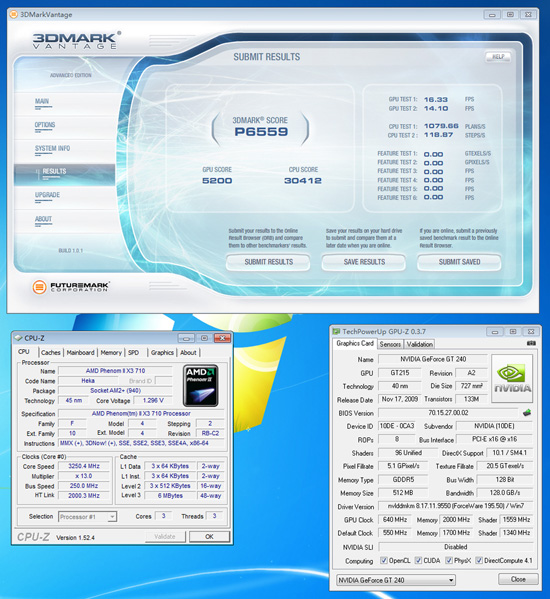Viewport: 550px width, 599px height.
Task: Click the AMD Phenom II logo in CPU-Z
Action: click(x=201, y=385)
